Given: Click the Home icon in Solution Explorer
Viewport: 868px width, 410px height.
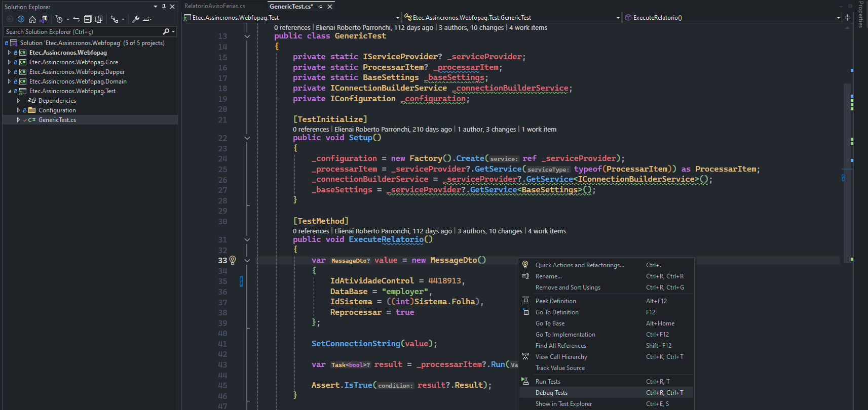Looking at the screenshot, I should pos(32,19).
